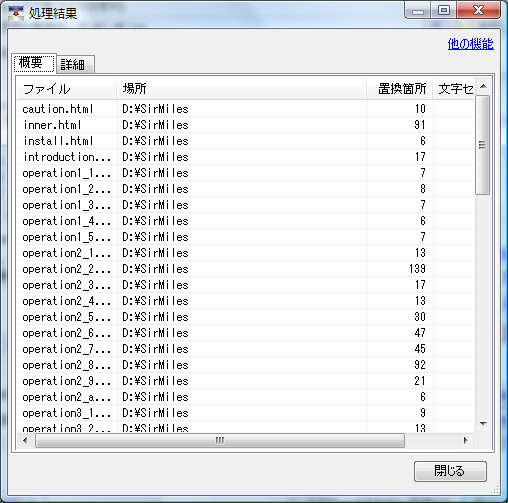Minimize the 処理結果 window

pos(418,11)
